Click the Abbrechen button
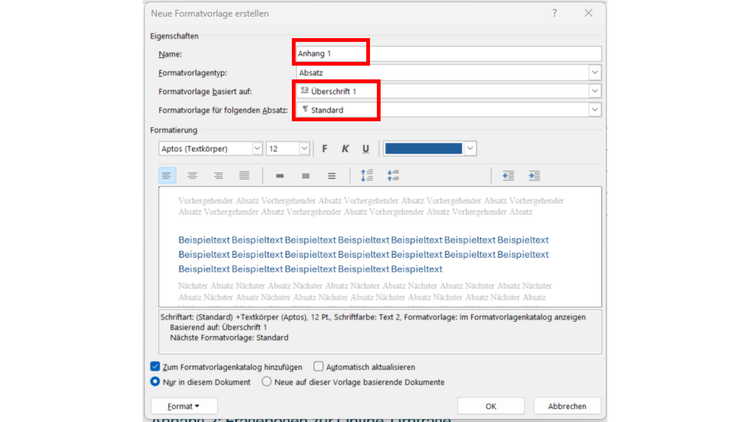This screenshot has height=422, width=750. pyautogui.click(x=567, y=406)
